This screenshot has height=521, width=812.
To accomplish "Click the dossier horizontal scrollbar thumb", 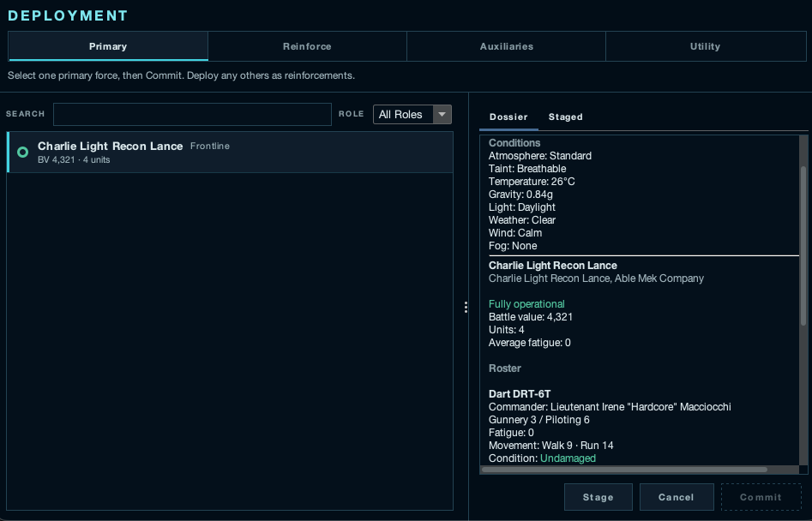I will [624, 470].
